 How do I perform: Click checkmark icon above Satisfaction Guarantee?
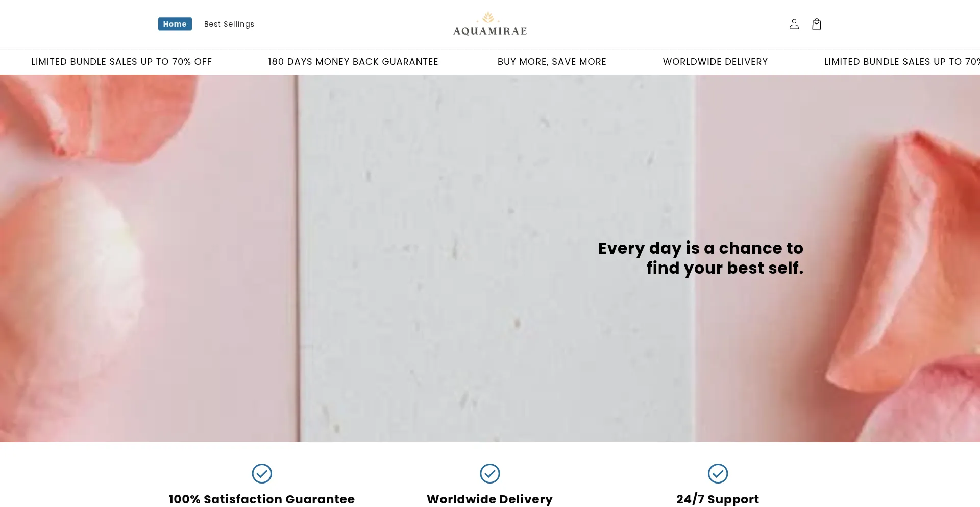262,473
